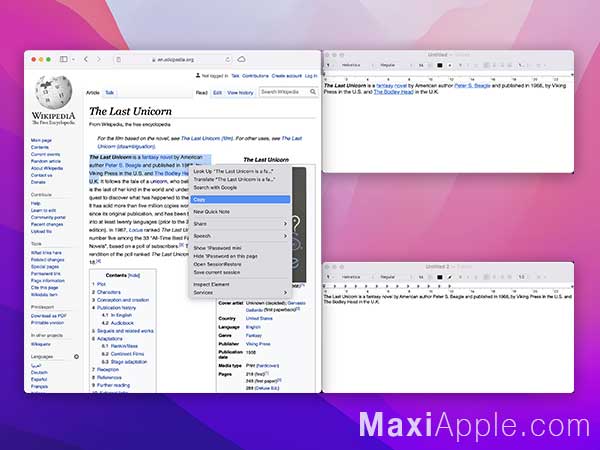Open Helvetica font dropdown in Untitled 2 window
The image size is (600, 450).
tap(355, 277)
